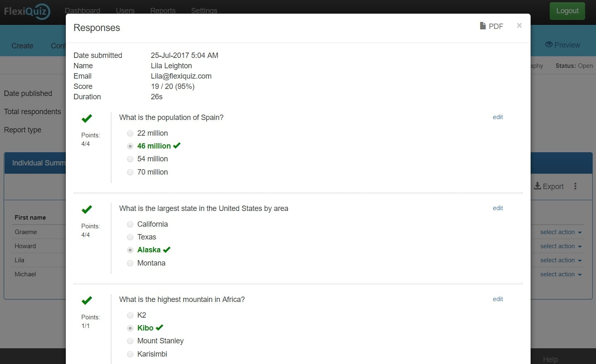Open select action dropdown for Graeme

[561, 232]
